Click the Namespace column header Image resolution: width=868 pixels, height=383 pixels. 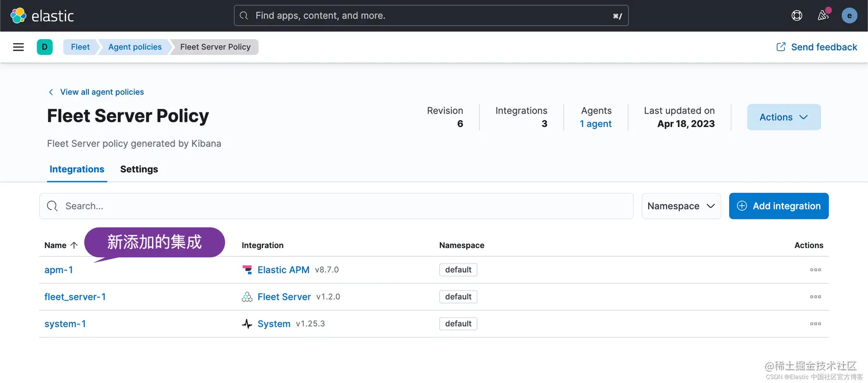coord(462,245)
